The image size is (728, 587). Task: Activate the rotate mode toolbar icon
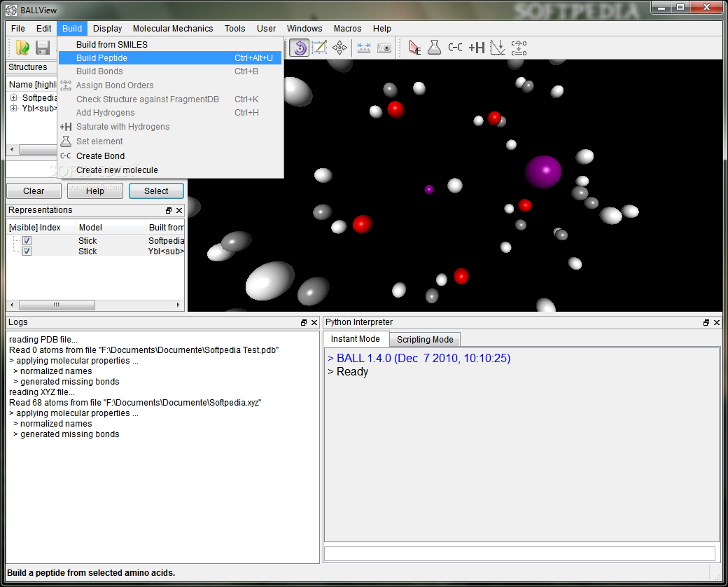coord(300,48)
